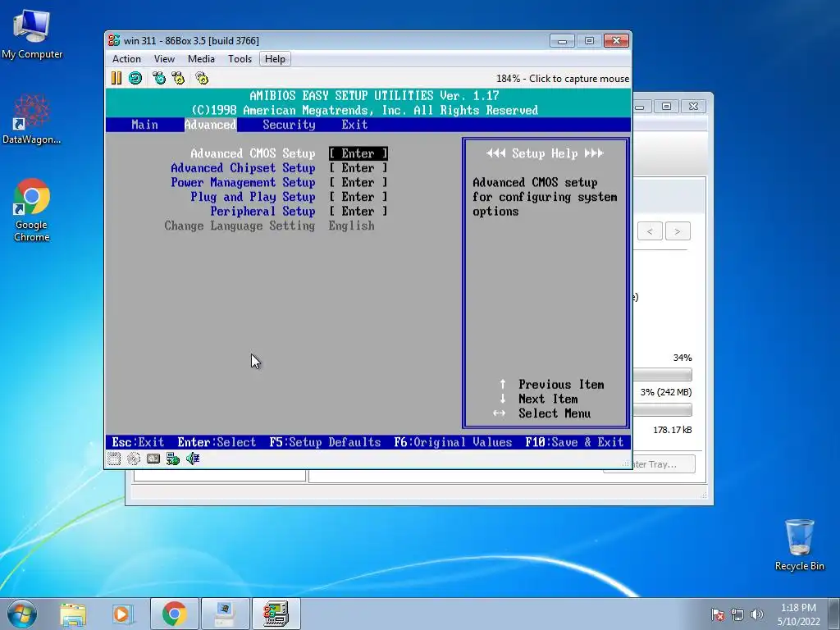Select Advanced CMOS Setup Enter option
The image size is (840, 630).
point(358,153)
